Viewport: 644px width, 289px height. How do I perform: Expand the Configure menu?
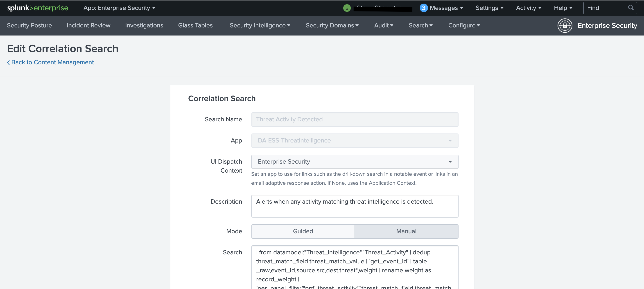464,25
